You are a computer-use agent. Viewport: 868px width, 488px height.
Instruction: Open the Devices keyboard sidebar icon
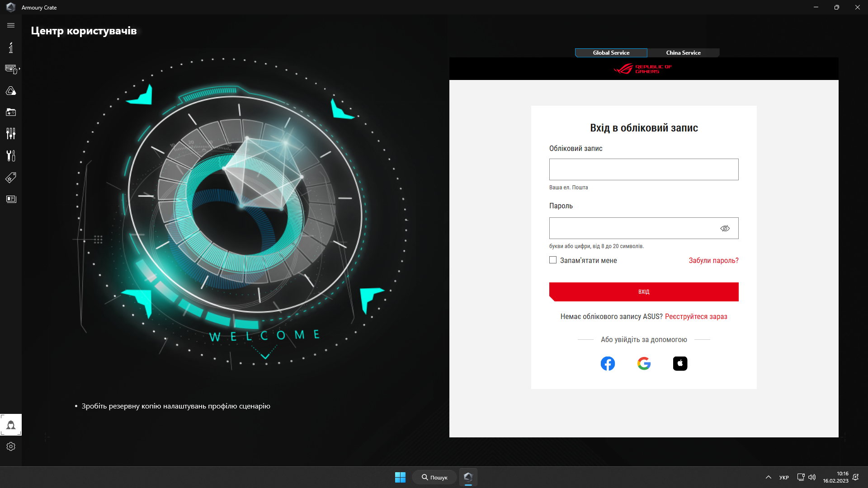click(x=11, y=69)
